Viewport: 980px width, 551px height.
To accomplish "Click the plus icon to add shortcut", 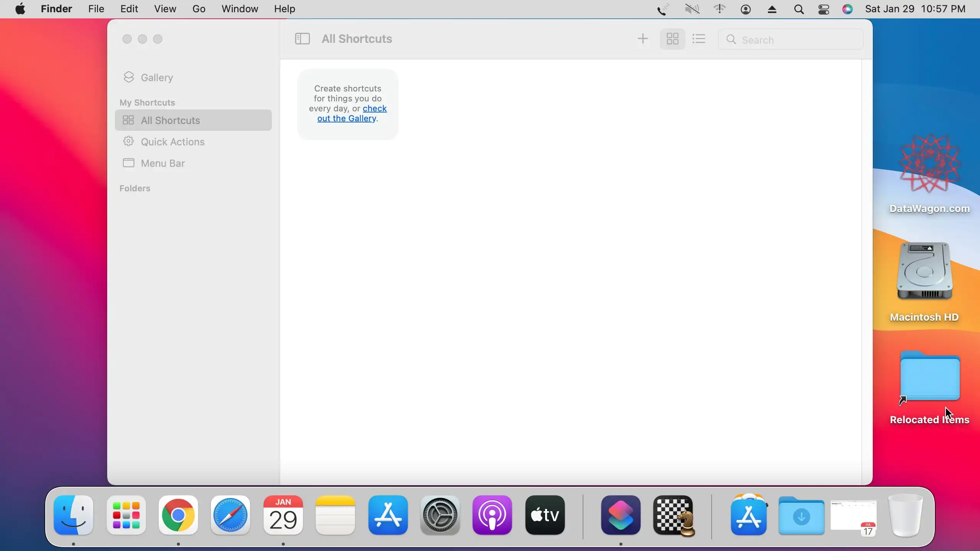I will pyautogui.click(x=643, y=39).
